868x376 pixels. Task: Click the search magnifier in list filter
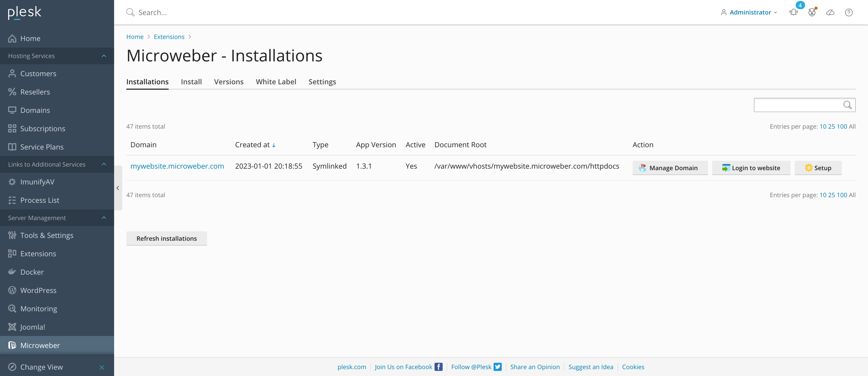(x=847, y=105)
